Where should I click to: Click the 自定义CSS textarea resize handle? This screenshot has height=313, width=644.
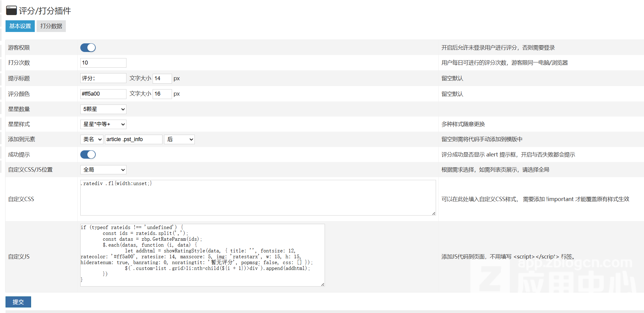coord(434,213)
